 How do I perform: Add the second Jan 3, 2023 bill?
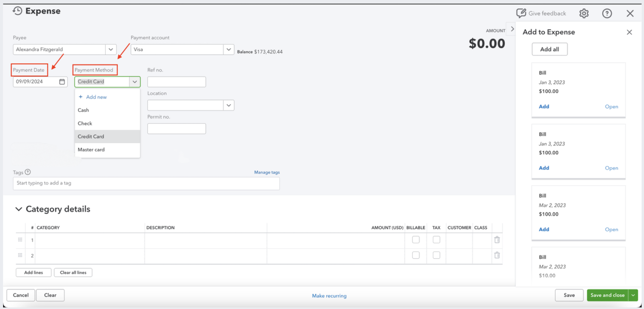click(x=544, y=168)
